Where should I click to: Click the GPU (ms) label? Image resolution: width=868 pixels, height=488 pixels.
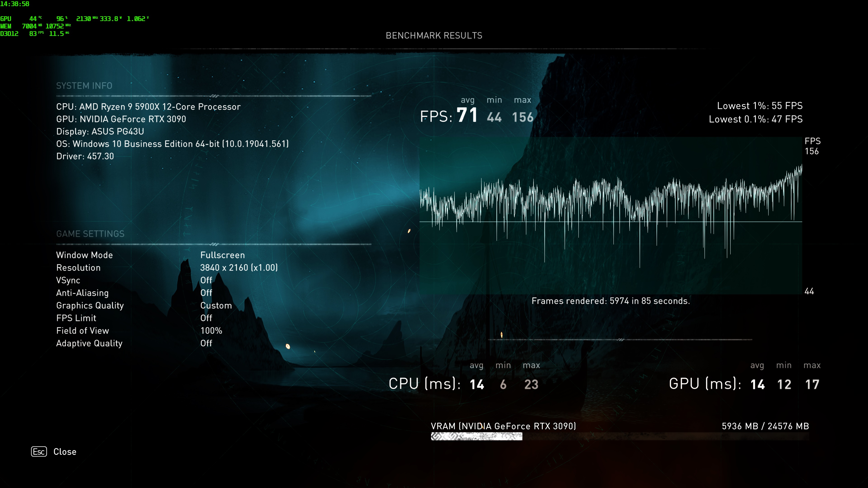tap(705, 384)
